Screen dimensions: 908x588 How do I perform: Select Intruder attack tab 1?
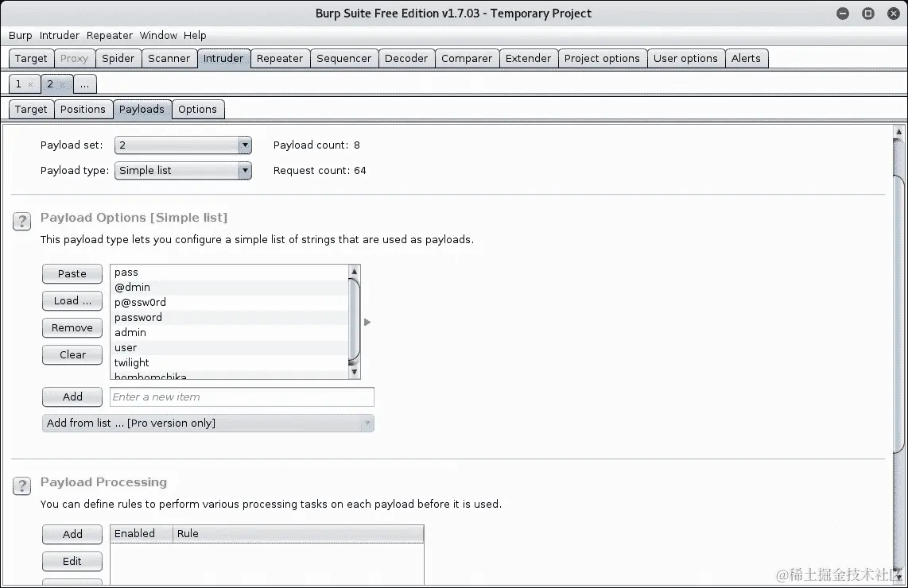click(x=18, y=84)
